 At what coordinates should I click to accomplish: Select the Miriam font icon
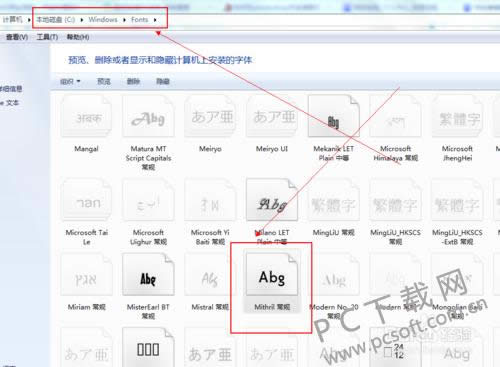tap(86, 274)
